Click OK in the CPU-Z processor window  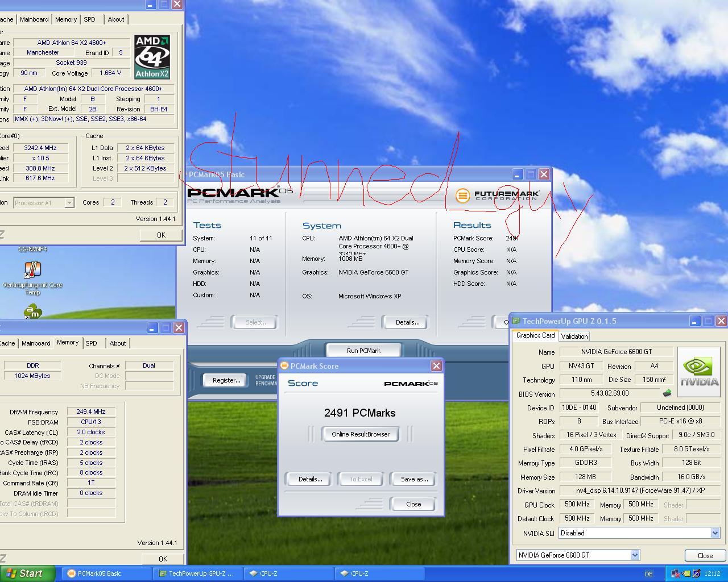[x=161, y=235]
